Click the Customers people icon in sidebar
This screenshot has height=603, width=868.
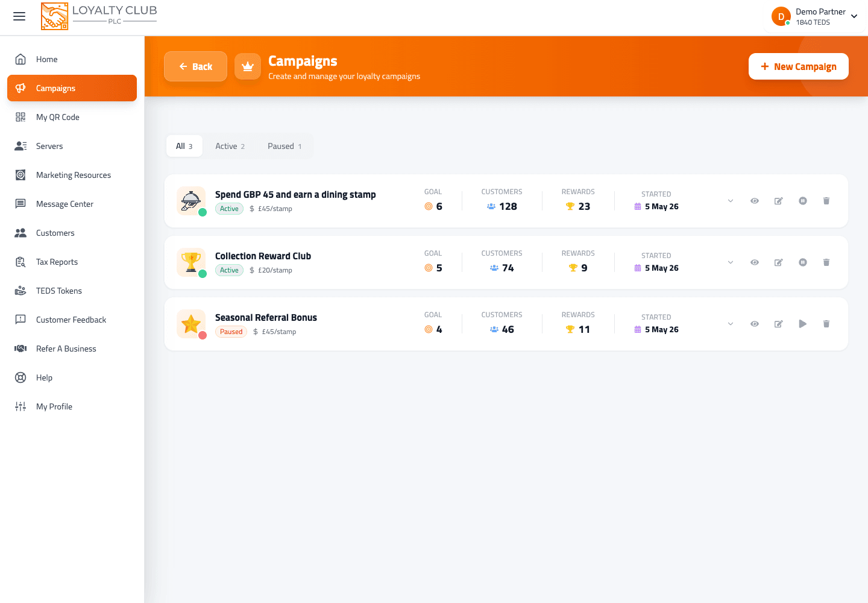point(20,233)
